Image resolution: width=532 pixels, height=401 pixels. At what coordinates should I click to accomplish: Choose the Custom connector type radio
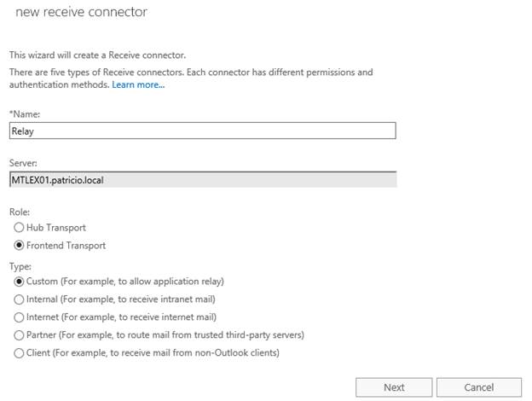coord(19,282)
